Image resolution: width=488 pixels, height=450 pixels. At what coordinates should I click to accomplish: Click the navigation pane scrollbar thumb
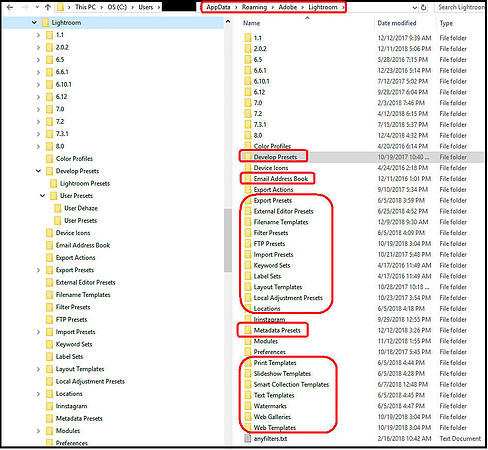point(228,240)
